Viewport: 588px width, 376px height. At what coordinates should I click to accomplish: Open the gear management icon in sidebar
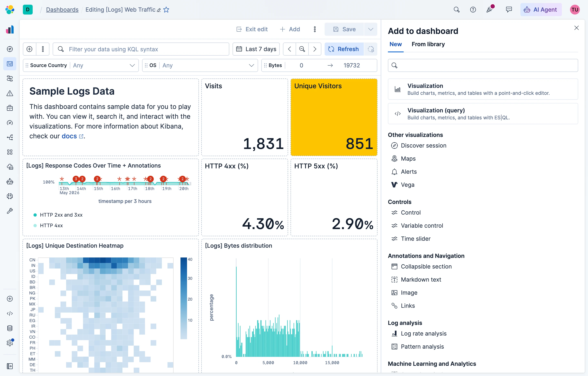click(x=10, y=343)
